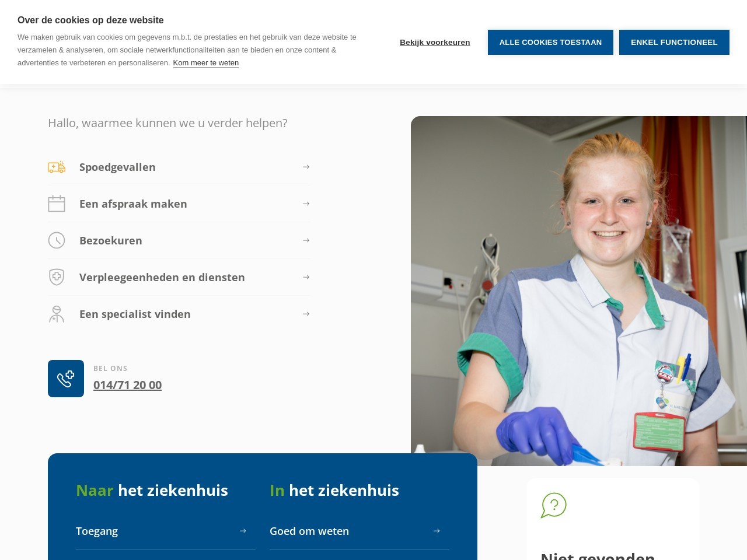This screenshot has width=747, height=560.
Task: Go to Bezoekuren page
Action: [x=179, y=240]
